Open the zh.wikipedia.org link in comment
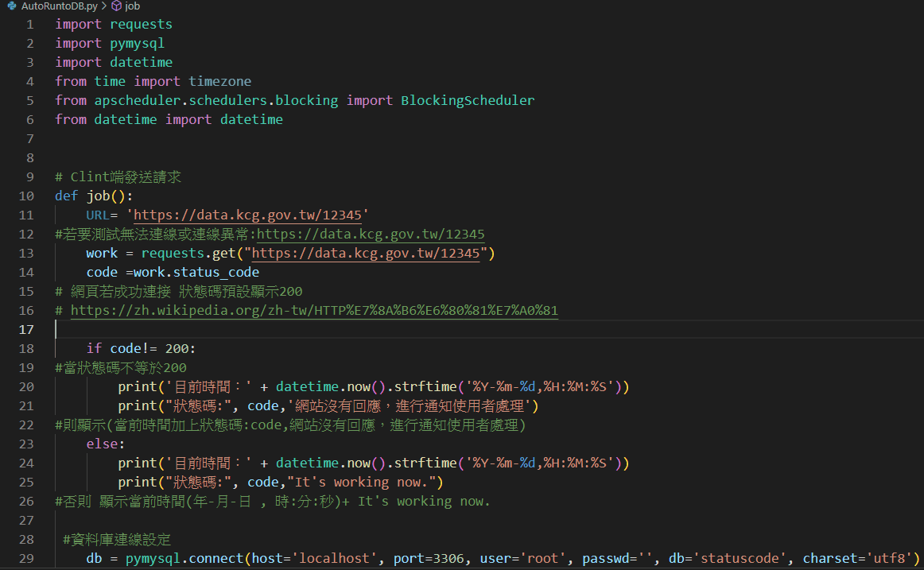 tap(314, 310)
